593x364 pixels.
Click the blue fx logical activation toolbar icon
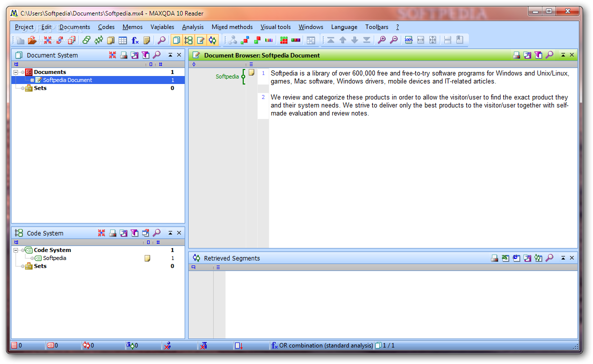click(x=135, y=40)
